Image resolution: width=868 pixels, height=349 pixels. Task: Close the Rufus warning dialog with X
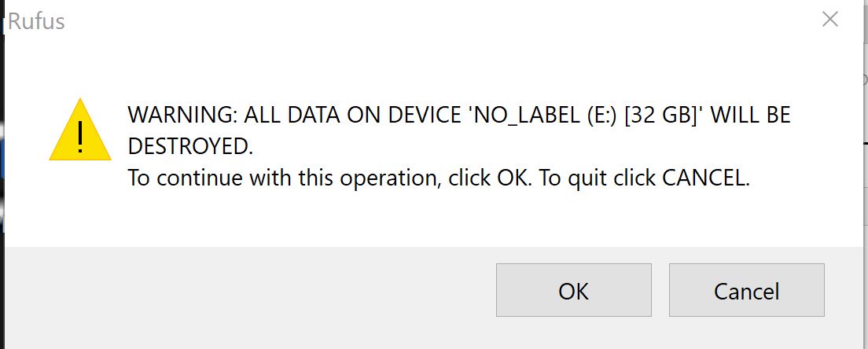[829, 20]
